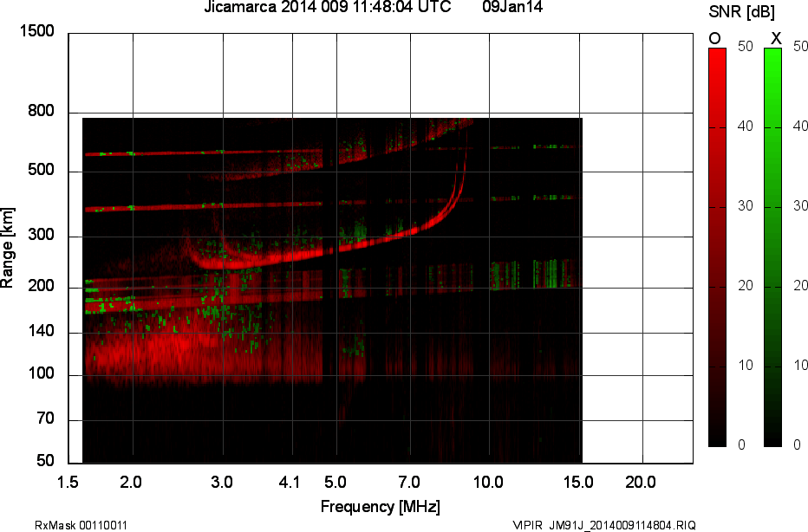The image size is (808, 532).
Task: Click the '10' tick beside the red bar
Action: click(x=746, y=366)
